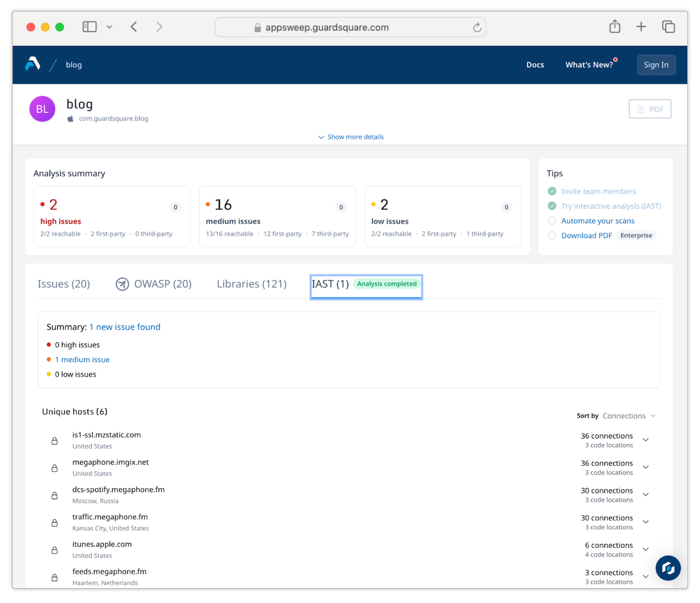Click the Kansas City, United States text
700x603 pixels.
click(111, 528)
